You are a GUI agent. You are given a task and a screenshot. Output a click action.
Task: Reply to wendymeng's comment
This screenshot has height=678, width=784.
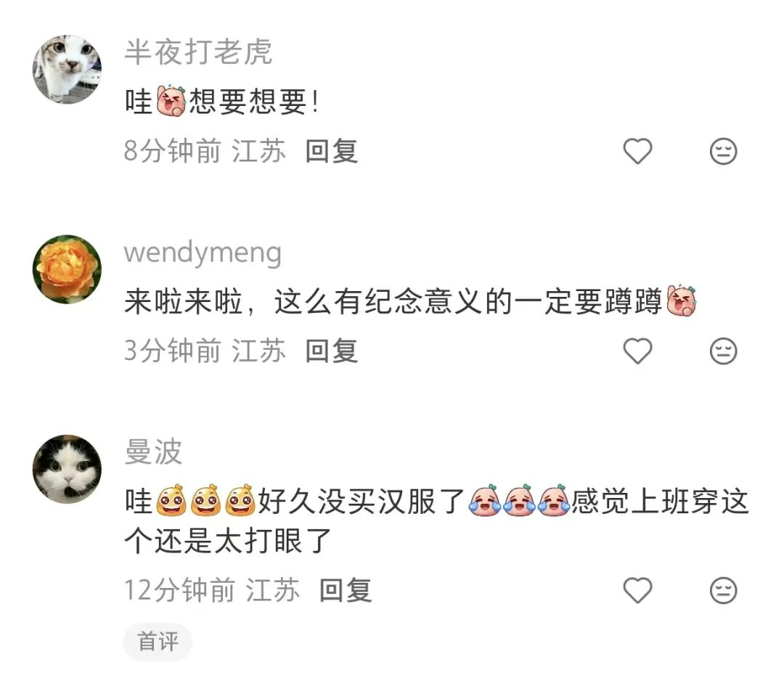(x=332, y=351)
